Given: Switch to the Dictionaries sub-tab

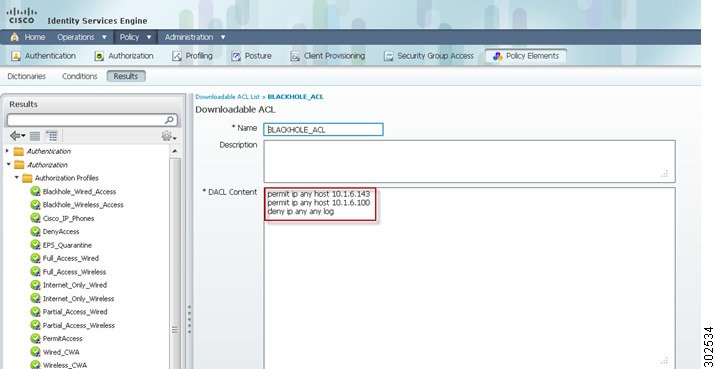Looking at the screenshot, I should pyautogui.click(x=26, y=76).
